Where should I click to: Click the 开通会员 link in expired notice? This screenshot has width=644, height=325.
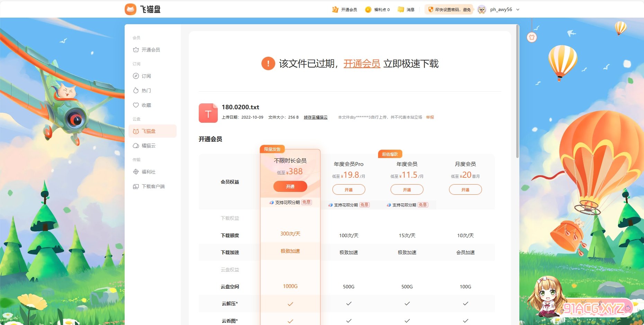pos(361,64)
